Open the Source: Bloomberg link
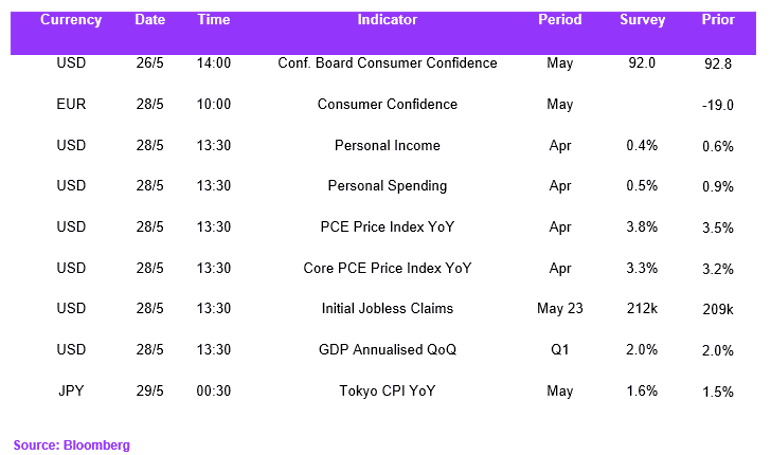This screenshot has width=770, height=455. pos(72,445)
